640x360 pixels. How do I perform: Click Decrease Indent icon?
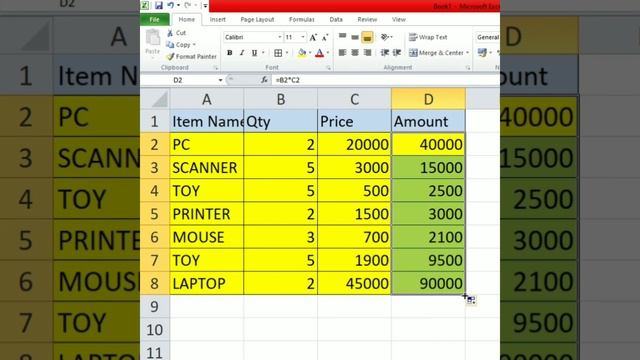384,53
